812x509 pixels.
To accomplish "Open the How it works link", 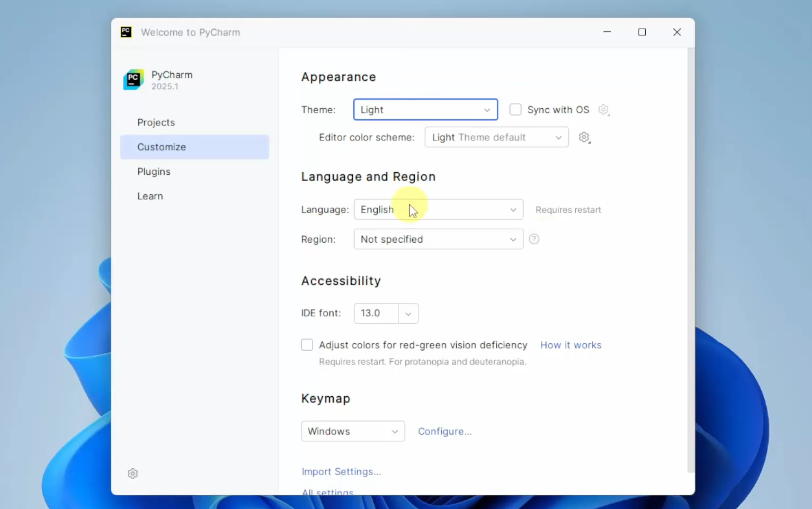I will [x=570, y=345].
